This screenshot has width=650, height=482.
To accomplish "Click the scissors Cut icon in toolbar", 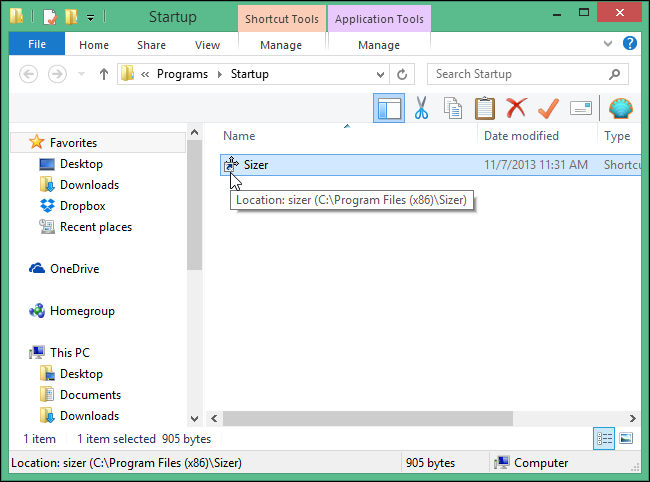I will (x=421, y=108).
